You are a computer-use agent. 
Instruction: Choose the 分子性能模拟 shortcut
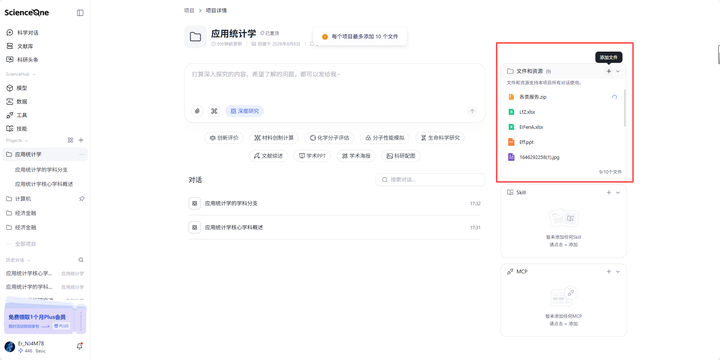click(x=385, y=138)
